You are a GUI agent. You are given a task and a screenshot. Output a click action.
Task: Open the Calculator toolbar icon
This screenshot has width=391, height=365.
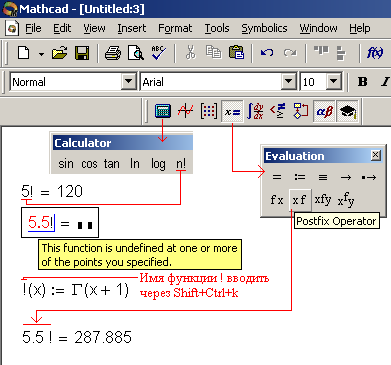(163, 111)
